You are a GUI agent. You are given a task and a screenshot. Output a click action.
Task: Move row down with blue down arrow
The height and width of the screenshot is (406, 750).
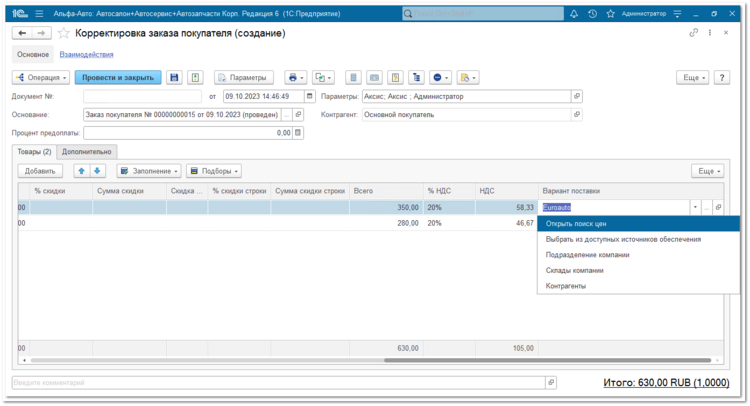point(97,171)
